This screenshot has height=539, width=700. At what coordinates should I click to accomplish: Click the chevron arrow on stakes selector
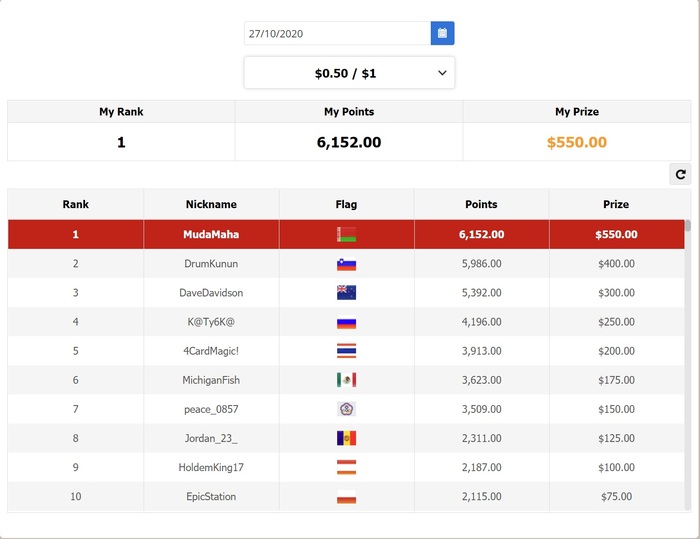(x=442, y=73)
